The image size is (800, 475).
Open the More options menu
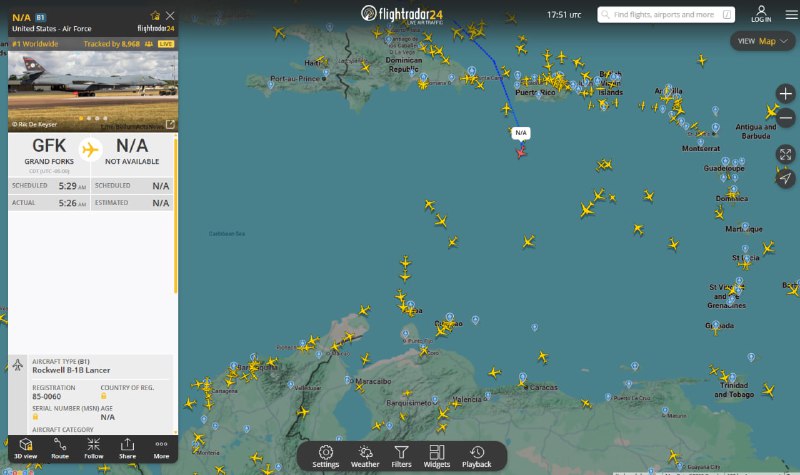[x=161, y=447]
